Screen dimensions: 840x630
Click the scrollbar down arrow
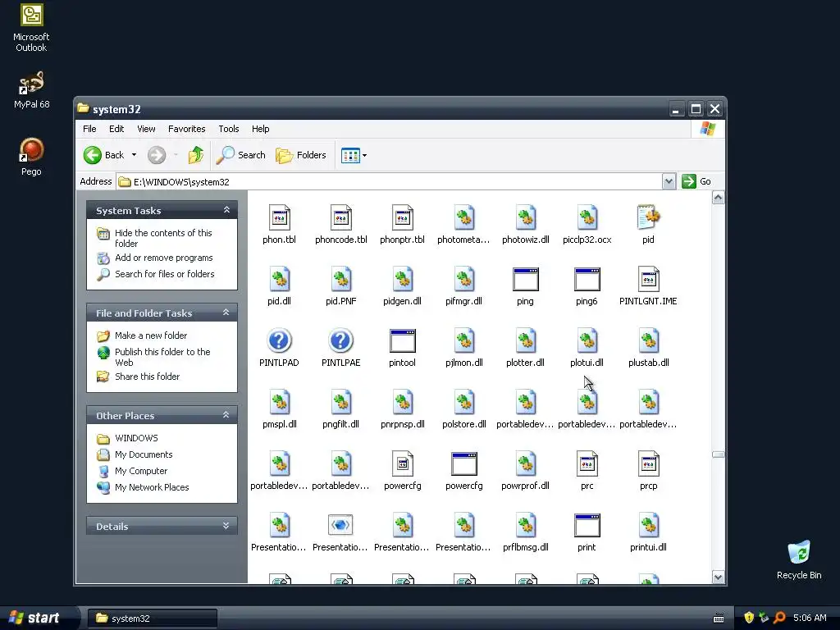coord(718,577)
